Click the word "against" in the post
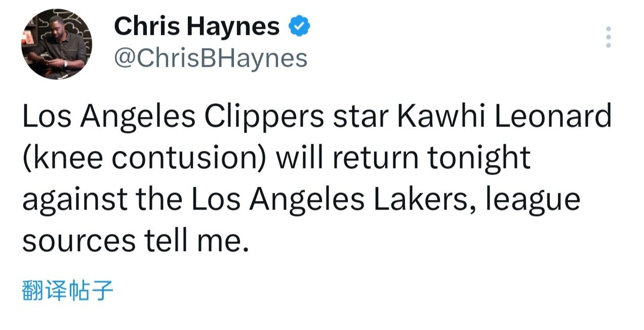The image size is (644, 330). [75, 200]
